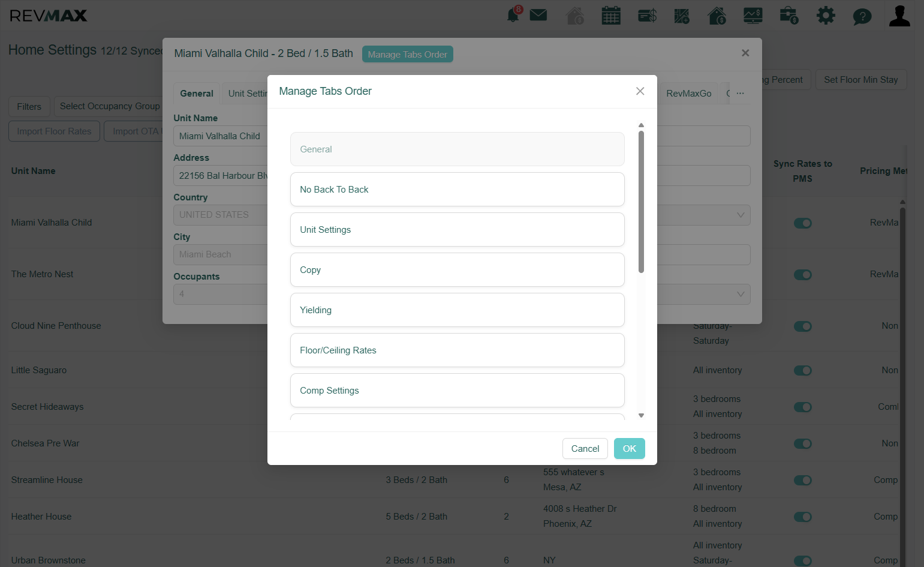Open the notifications bell with badge 8
Screen dimensions: 924x567
click(x=514, y=15)
